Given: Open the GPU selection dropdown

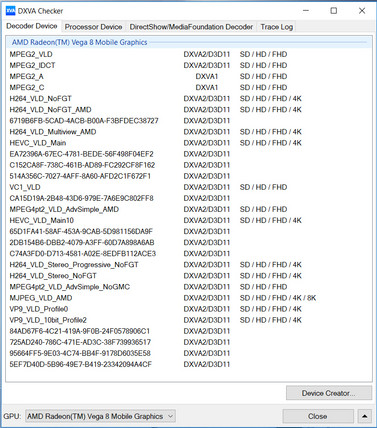Looking at the screenshot, I should (x=100, y=416).
